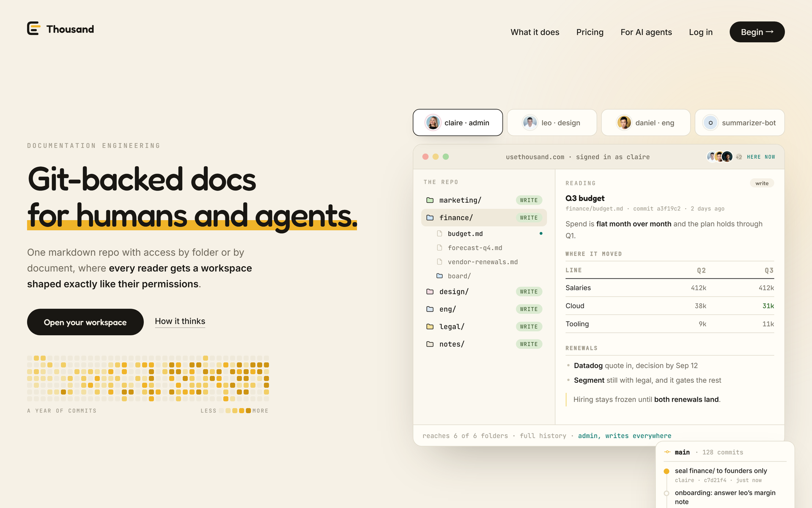Screen dimensions: 812x508
Task: Expand the legal/ folder row
Action: pyautogui.click(x=484, y=326)
